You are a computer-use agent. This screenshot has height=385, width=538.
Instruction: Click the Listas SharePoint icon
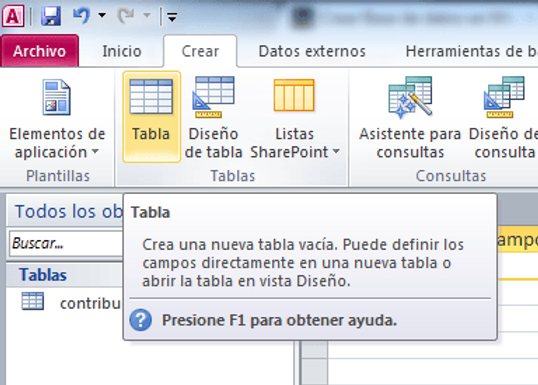click(x=294, y=95)
